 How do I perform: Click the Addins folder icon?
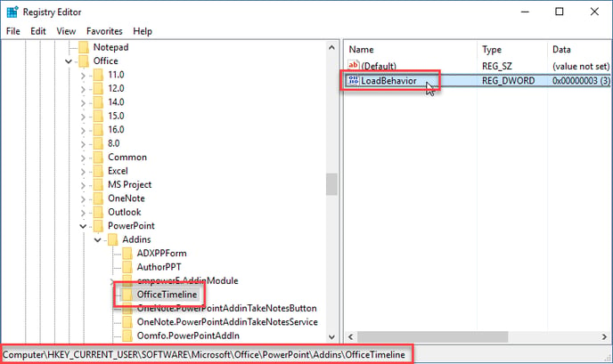112,239
